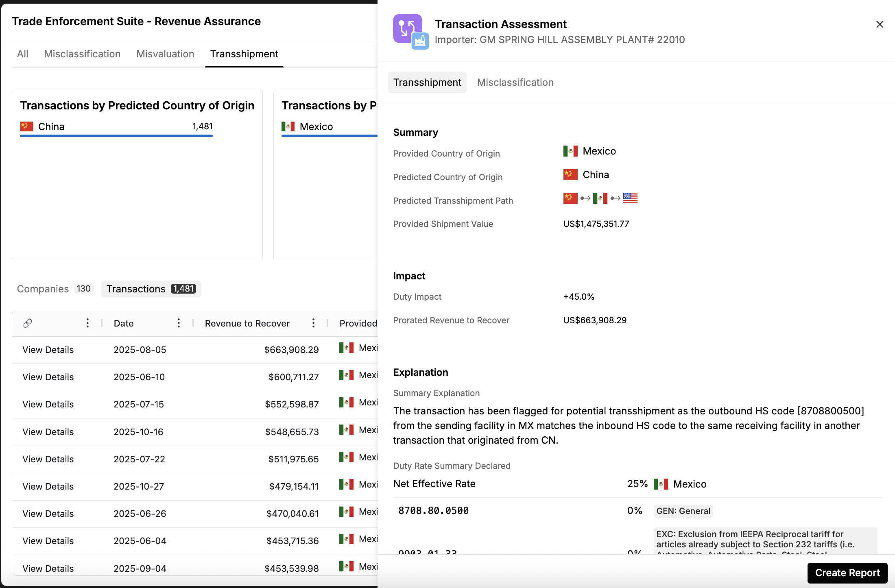Screen dimensions: 895x588
Task: View Details for 2025-06-04 transaction
Action: (48, 541)
